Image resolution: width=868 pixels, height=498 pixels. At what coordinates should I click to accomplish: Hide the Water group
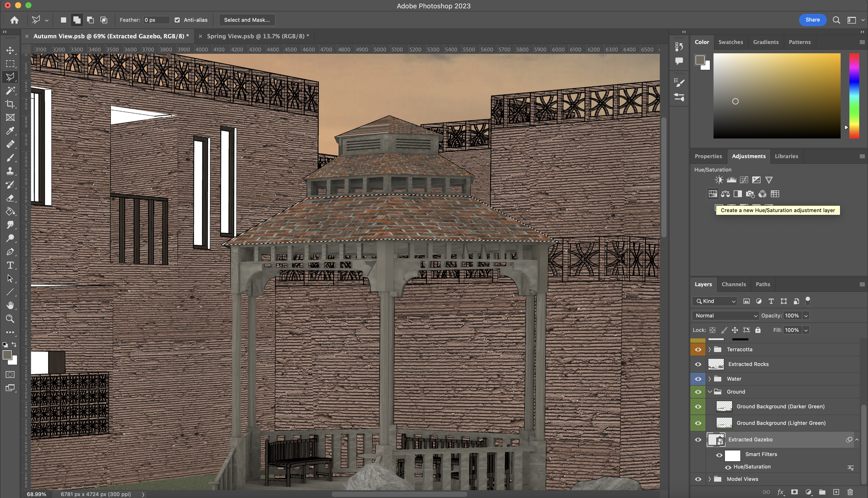tap(698, 379)
